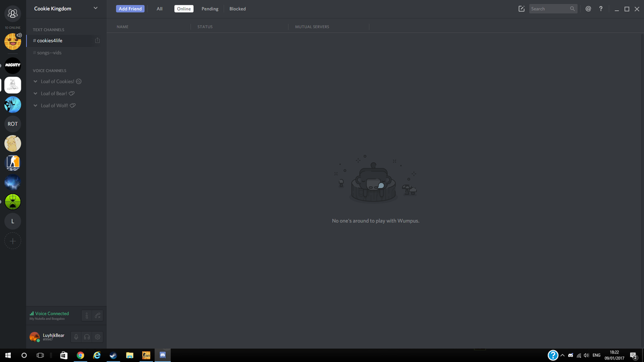Click the ENG language indicator
Image resolution: width=644 pixels, height=362 pixels.
click(x=596, y=356)
